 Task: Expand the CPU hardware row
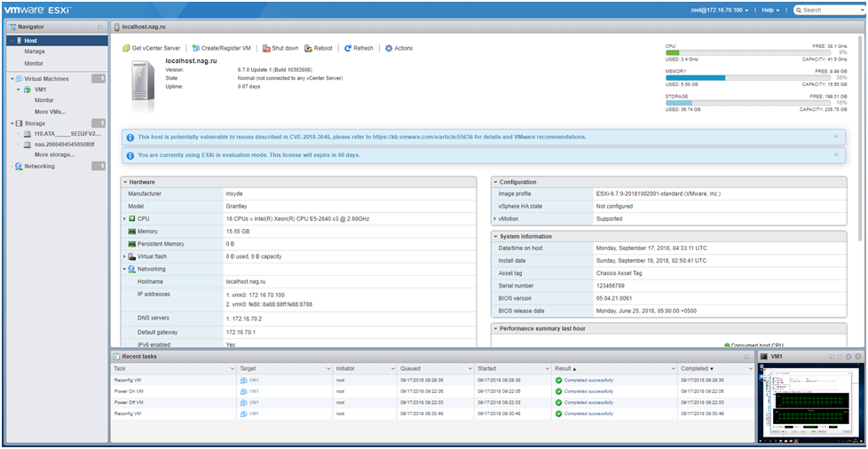pyautogui.click(x=124, y=218)
